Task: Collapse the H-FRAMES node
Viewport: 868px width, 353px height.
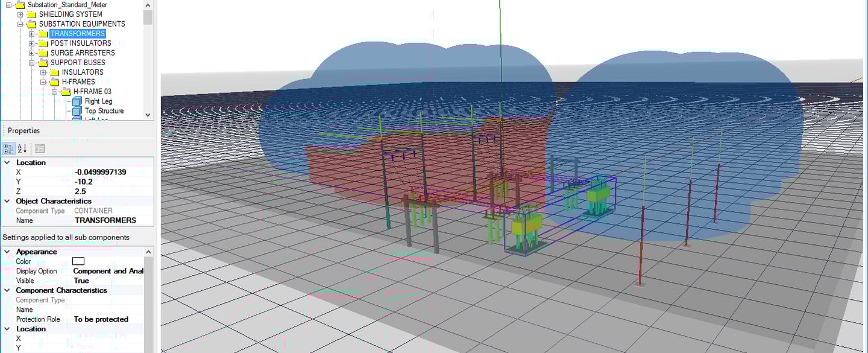Action: pos(43,82)
